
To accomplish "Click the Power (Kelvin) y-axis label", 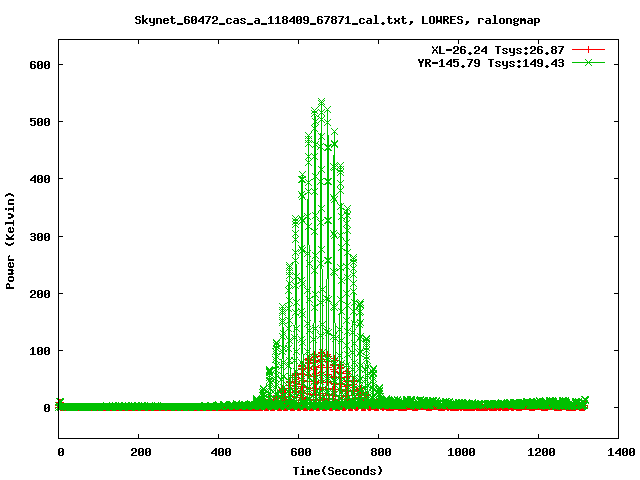I will point(10,241).
